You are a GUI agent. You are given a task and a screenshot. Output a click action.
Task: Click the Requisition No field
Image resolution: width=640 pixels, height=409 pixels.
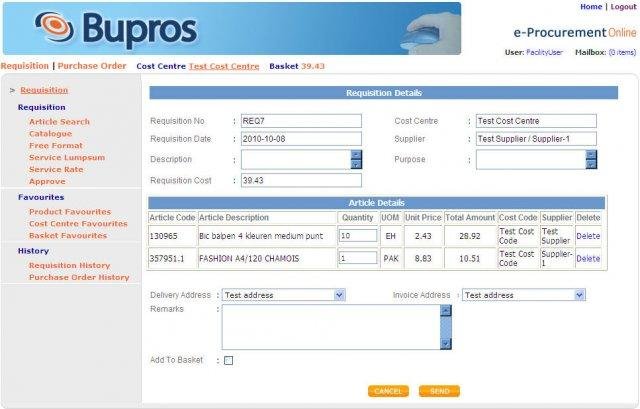[x=301, y=121]
